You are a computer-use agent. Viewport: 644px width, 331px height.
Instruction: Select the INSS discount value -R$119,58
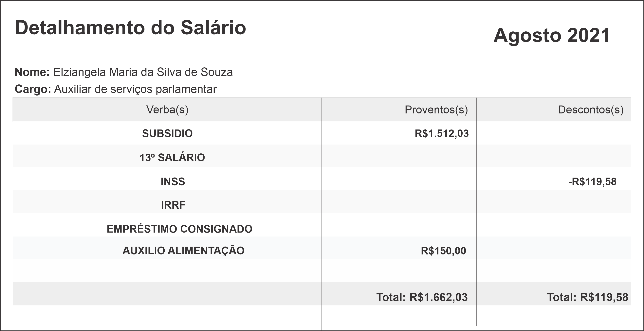point(592,182)
